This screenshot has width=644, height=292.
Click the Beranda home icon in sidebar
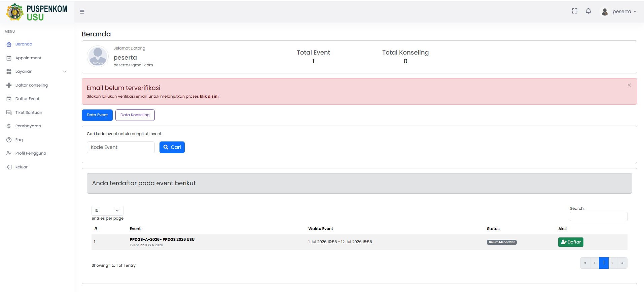click(9, 44)
